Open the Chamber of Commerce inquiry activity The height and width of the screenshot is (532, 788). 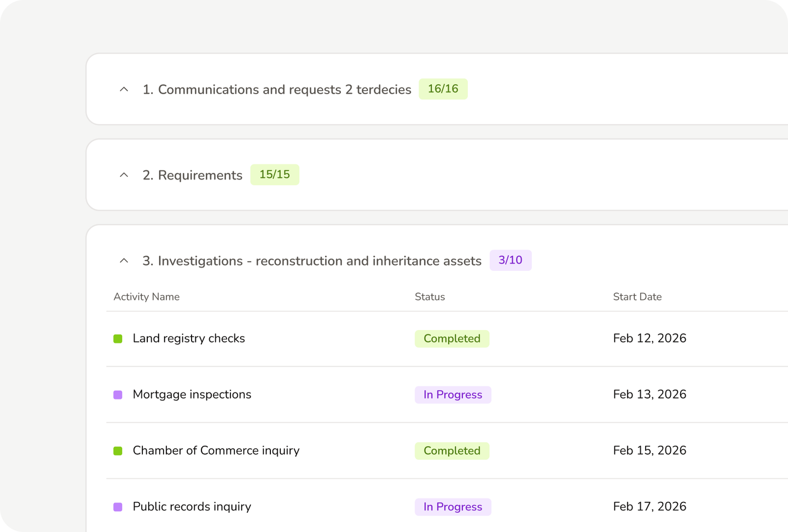216,450
